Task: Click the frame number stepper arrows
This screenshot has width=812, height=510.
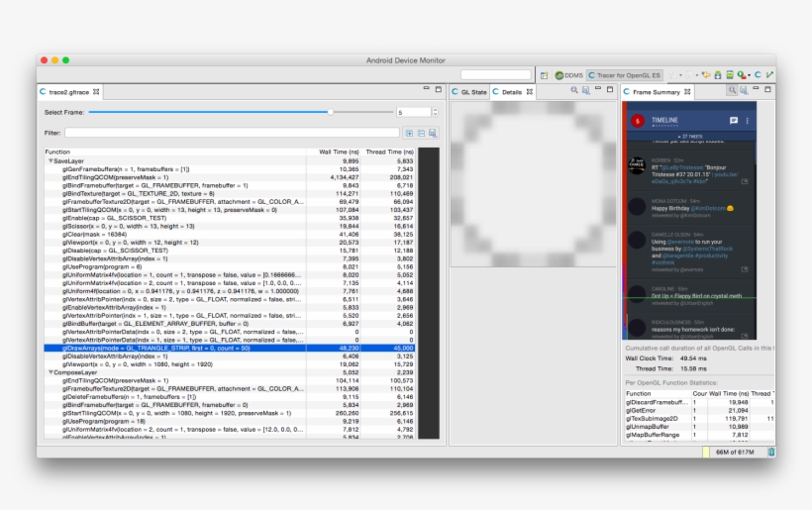Action: [x=435, y=112]
